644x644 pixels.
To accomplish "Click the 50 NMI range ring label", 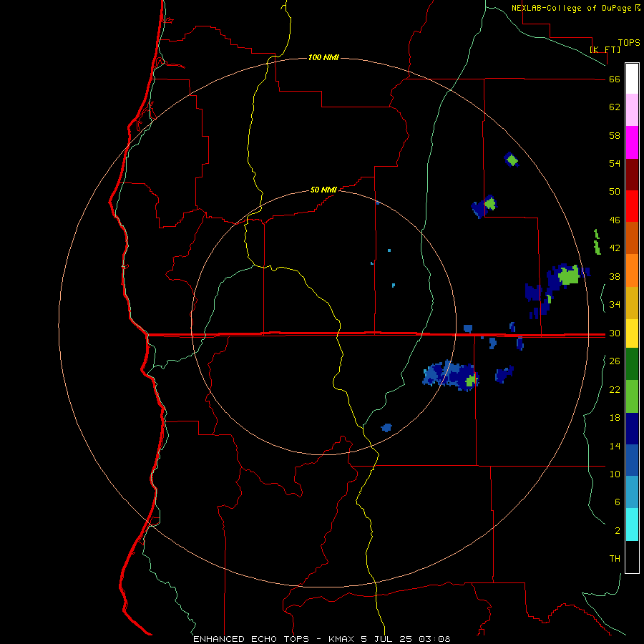I will [323, 190].
